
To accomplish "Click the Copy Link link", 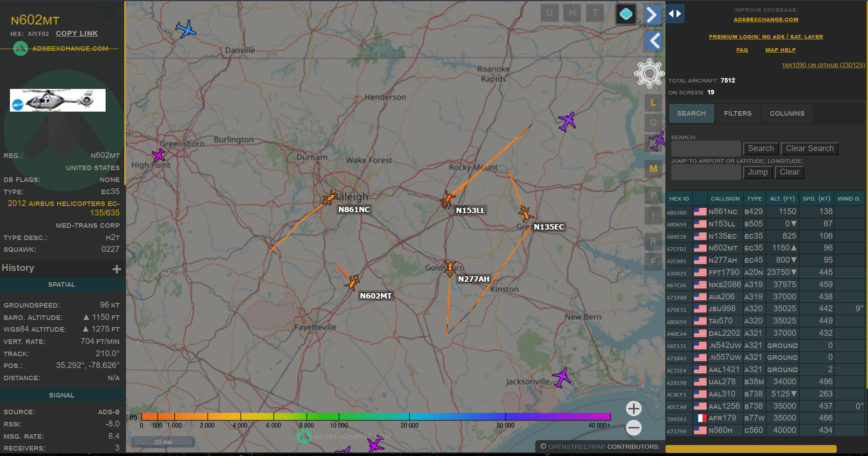I will click(x=77, y=34).
